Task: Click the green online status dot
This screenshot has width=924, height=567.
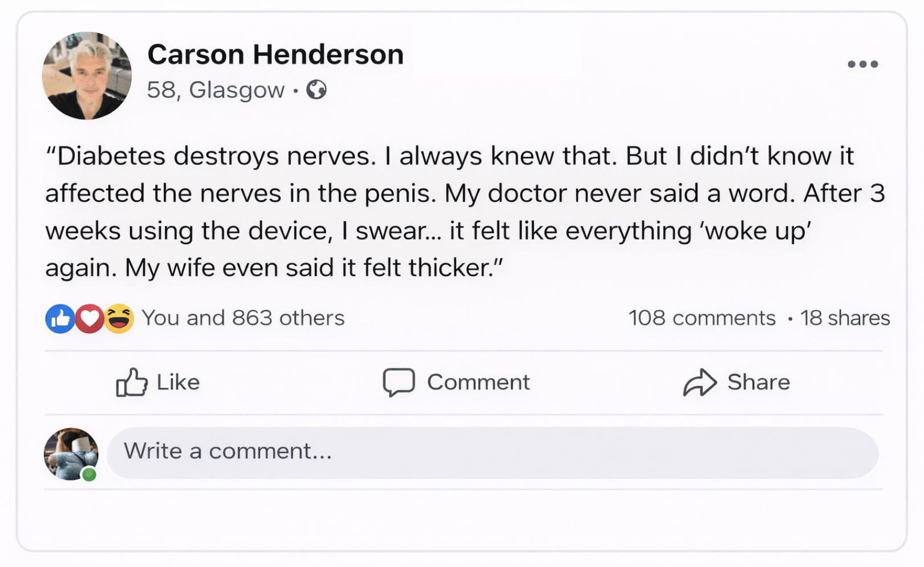Action: point(89,474)
